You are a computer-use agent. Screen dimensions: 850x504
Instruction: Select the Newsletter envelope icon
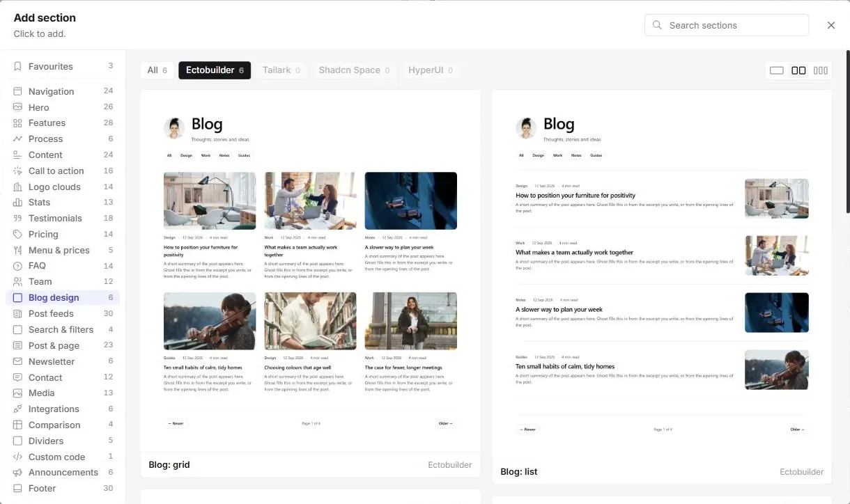pyautogui.click(x=17, y=361)
